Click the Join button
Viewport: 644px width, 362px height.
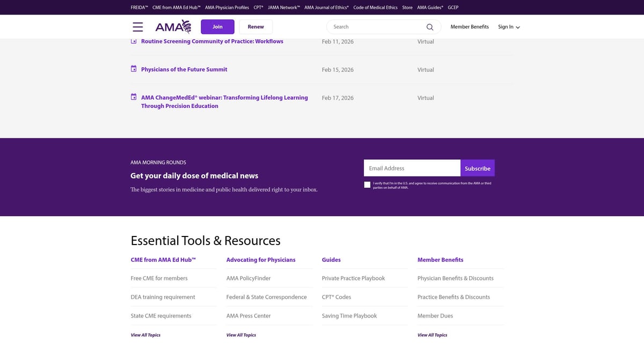tap(217, 26)
